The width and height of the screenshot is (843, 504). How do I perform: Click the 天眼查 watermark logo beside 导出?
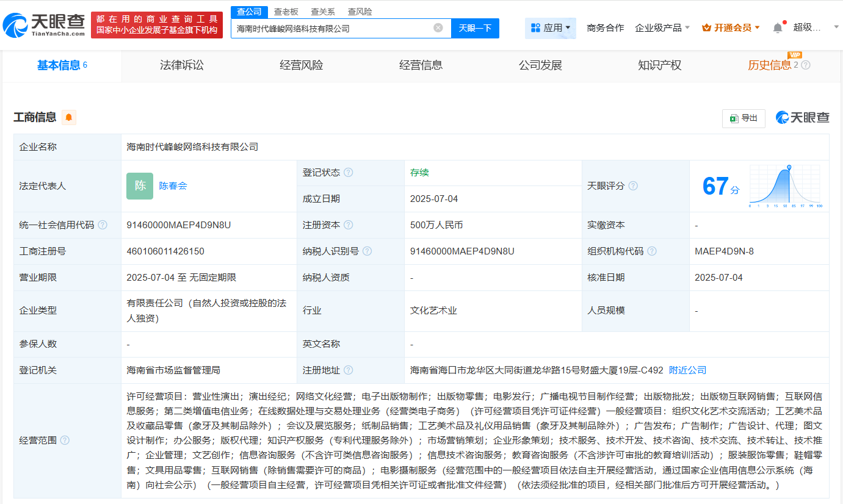coord(802,118)
